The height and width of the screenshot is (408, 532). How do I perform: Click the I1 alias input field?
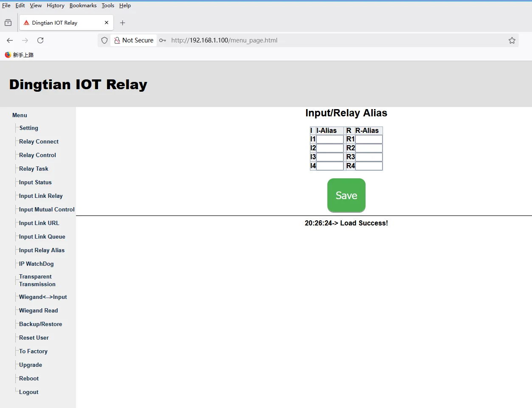(x=330, y=139)
